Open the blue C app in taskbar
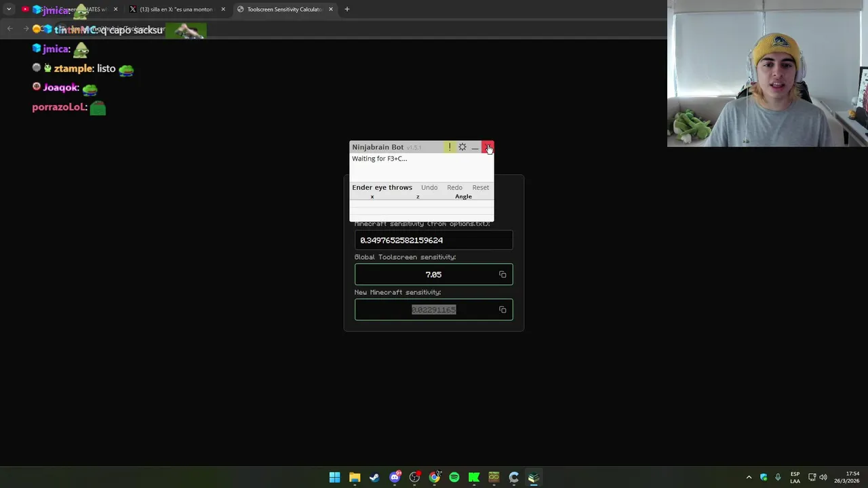The width and height of the screenshot is (868, 488). pyautogui.click(x=514, y=477)
